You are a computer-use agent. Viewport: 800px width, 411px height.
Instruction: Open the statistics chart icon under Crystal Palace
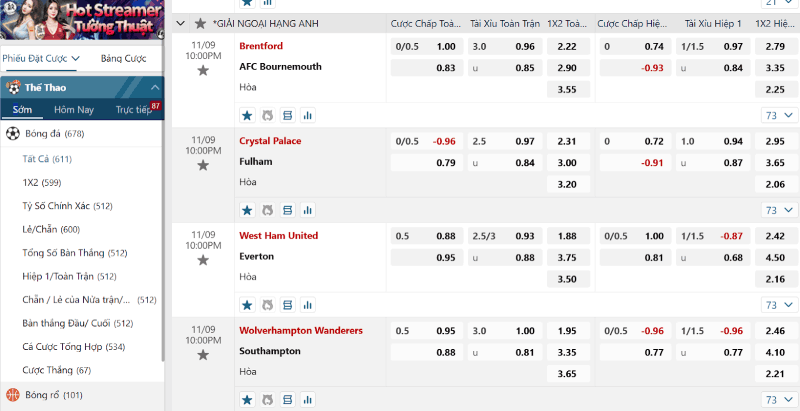(x=308, y=210)
